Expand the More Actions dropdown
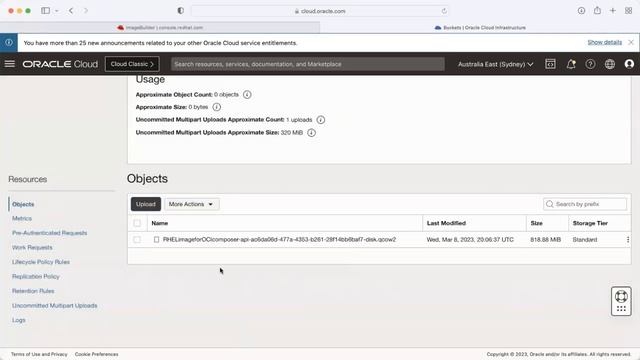The height and width of the screenshot is (360, 640). point(191,204)
